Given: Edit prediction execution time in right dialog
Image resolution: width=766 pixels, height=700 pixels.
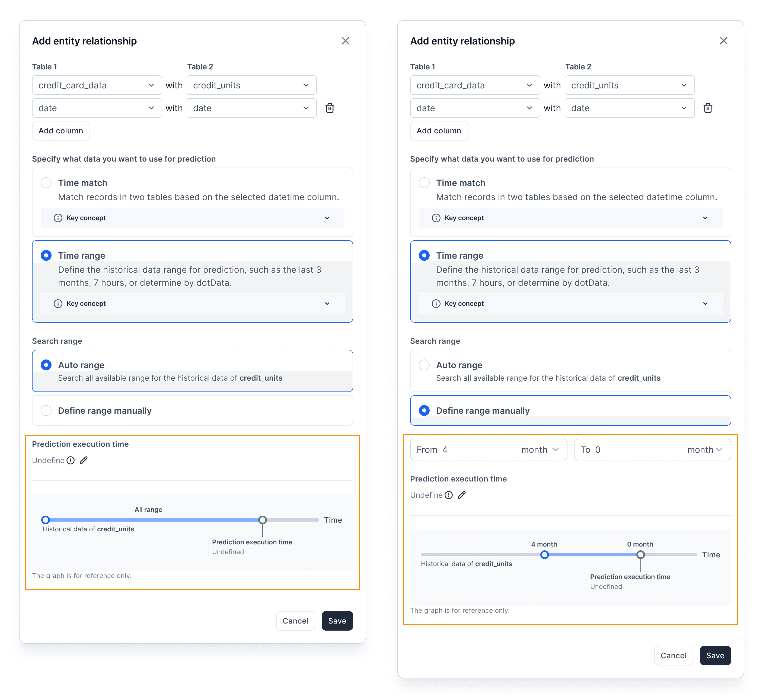Looking at the screenshot, I should [462, 495].
